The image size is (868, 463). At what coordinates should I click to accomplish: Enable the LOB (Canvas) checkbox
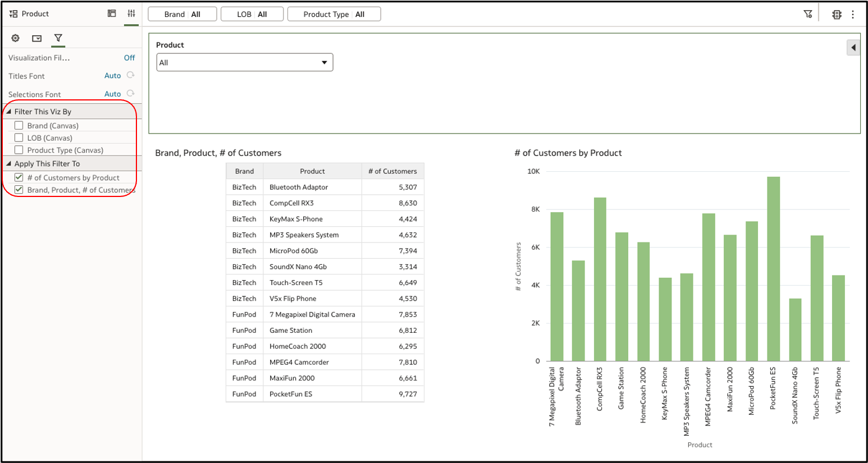[18, 137]
